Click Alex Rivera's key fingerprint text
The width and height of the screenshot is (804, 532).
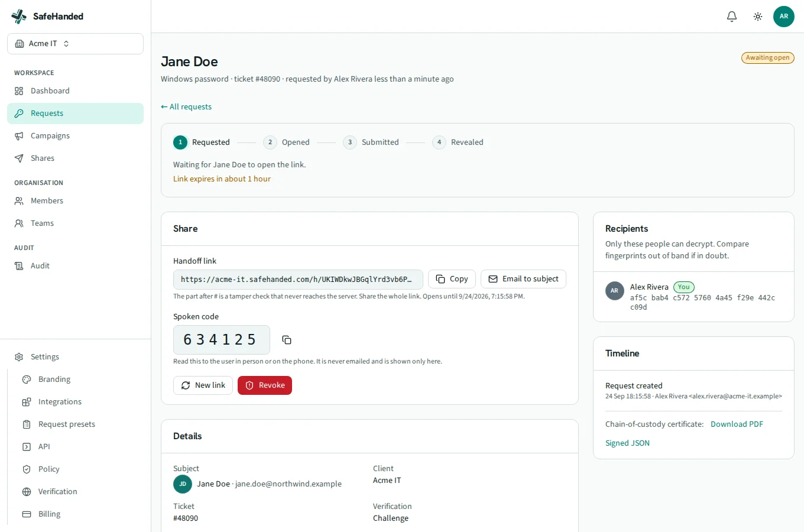pos(702,303)
